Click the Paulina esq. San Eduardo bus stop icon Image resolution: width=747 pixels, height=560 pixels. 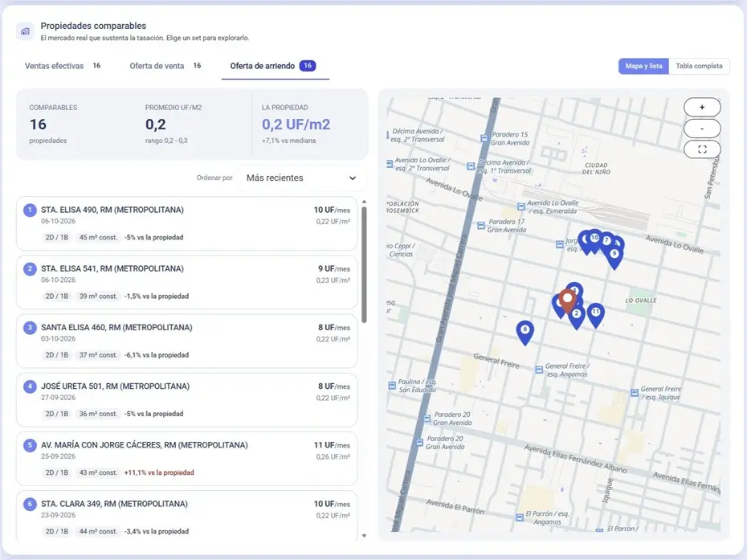(x=392, y=386)
